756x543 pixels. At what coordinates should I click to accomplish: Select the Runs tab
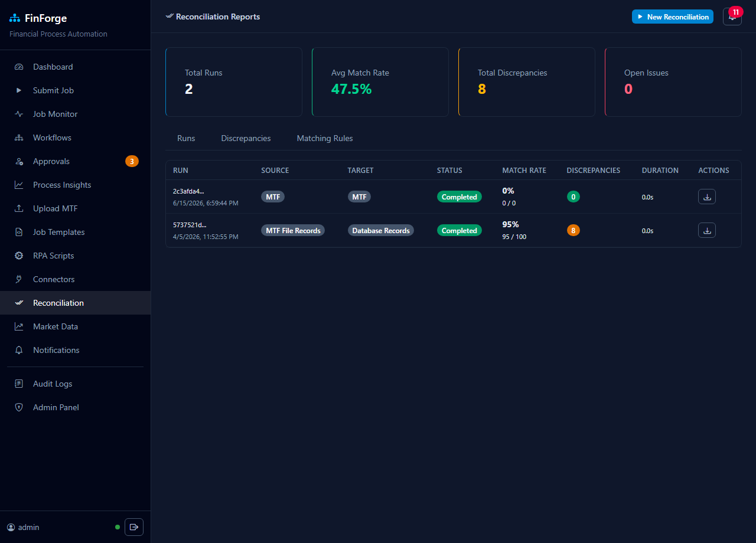coord(186,138)
